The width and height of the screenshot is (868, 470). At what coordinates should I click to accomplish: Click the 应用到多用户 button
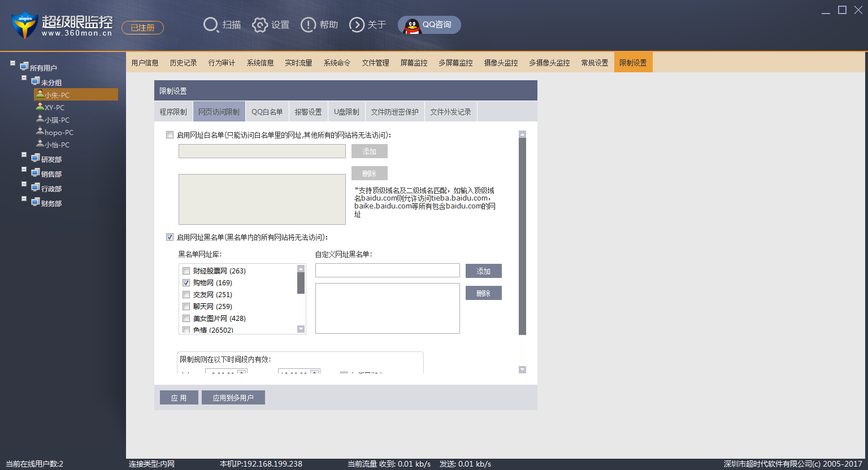233,398
